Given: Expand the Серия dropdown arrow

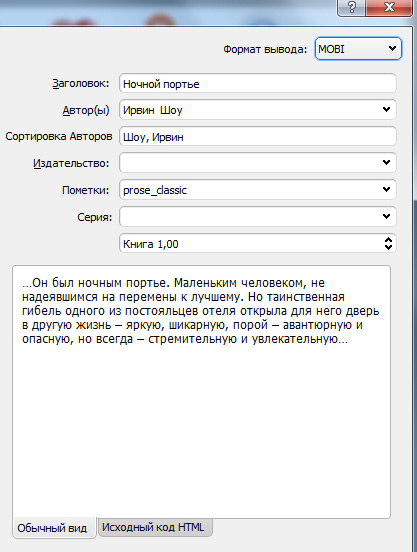Looking at the screenshot, I should [x=386, y=216].
